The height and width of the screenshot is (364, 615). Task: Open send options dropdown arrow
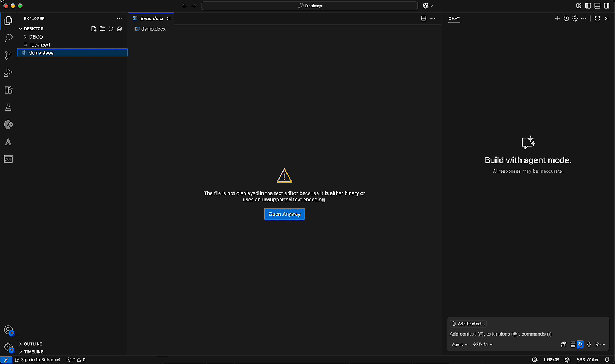pos(604,345)
